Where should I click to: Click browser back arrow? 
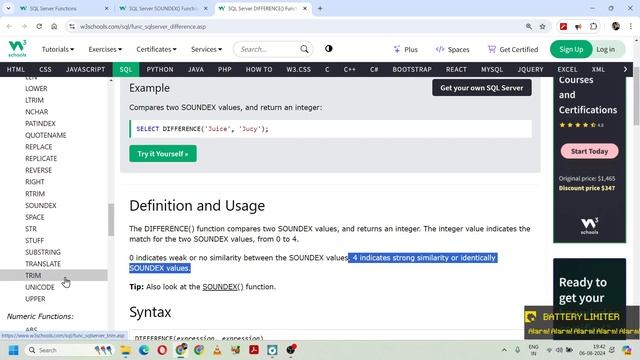[9, 27]
